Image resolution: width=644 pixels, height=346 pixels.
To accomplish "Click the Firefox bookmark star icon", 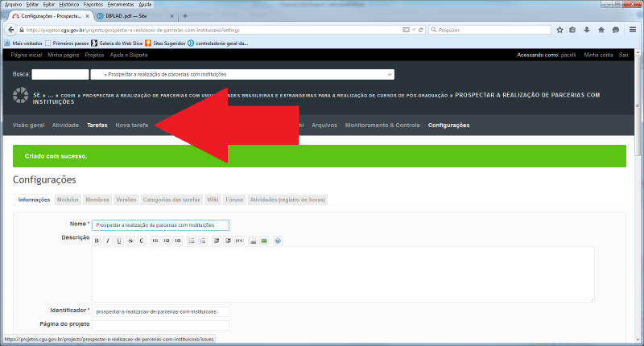I will (x=560, y=30).
